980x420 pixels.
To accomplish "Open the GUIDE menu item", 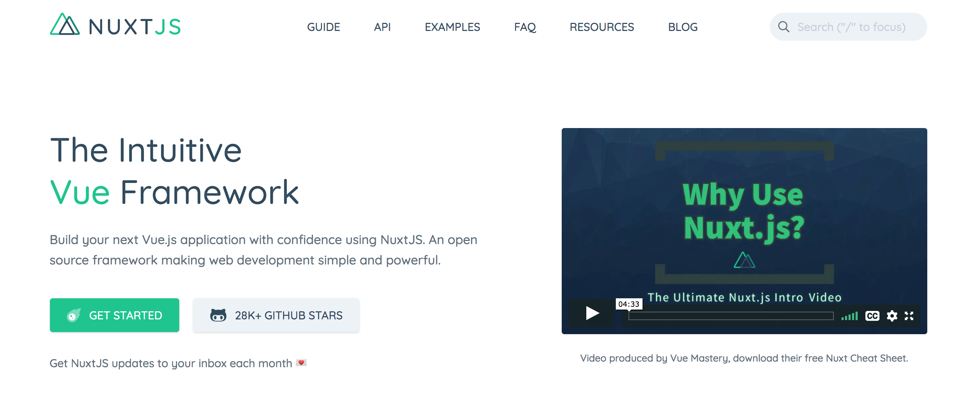I will pos(323,27).
